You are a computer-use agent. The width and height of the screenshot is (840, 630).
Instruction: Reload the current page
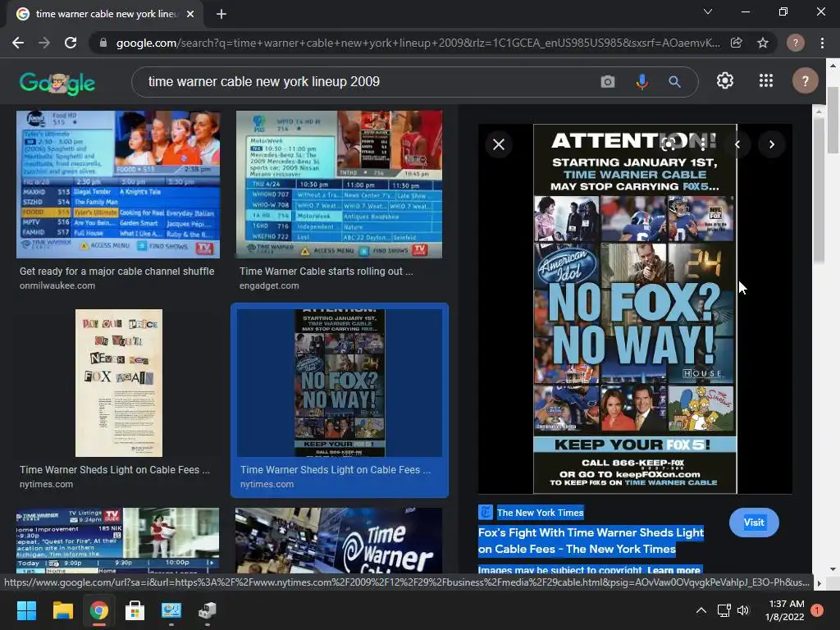tap(71, 43)
